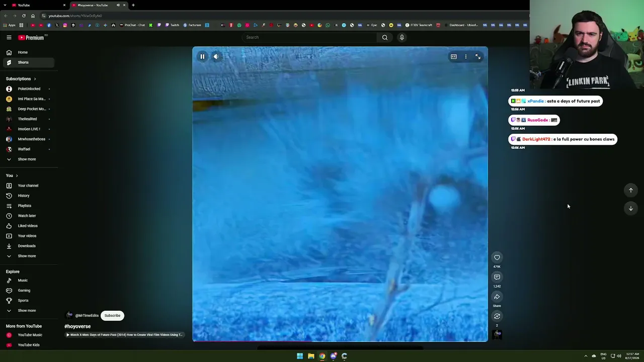The image size is (644, 362).
Task: Open the comments for this Short
Action: coord(497,277)
